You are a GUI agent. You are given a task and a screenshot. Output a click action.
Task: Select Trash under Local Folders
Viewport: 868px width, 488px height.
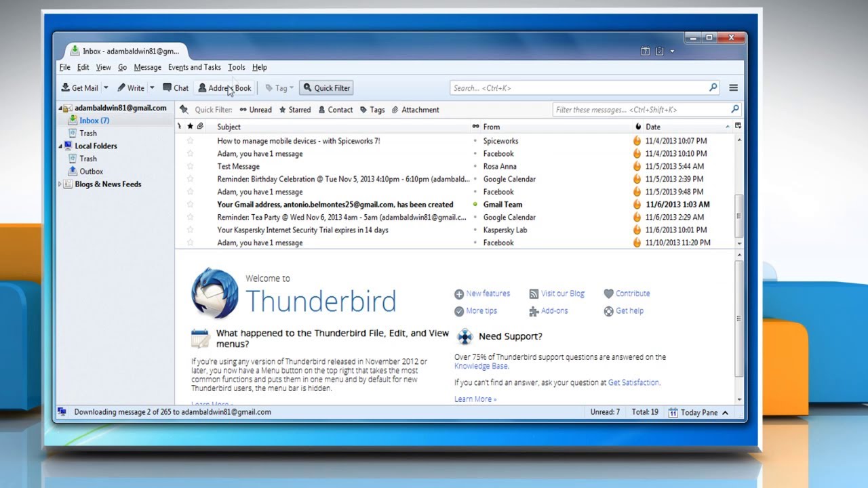pyautogui.click(x=88, y=159)
